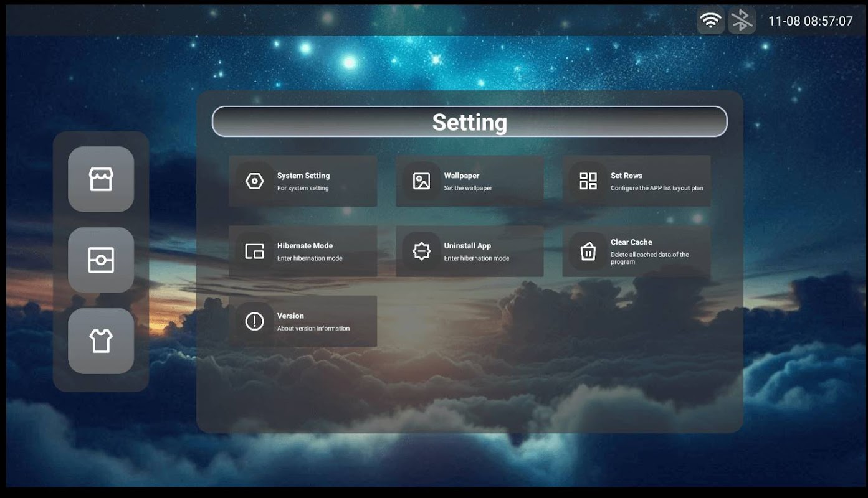Click the Uninstall App badge icon
Image resolution: width=868 pixels, height=498 pixels.
click(x=422, y=251)
